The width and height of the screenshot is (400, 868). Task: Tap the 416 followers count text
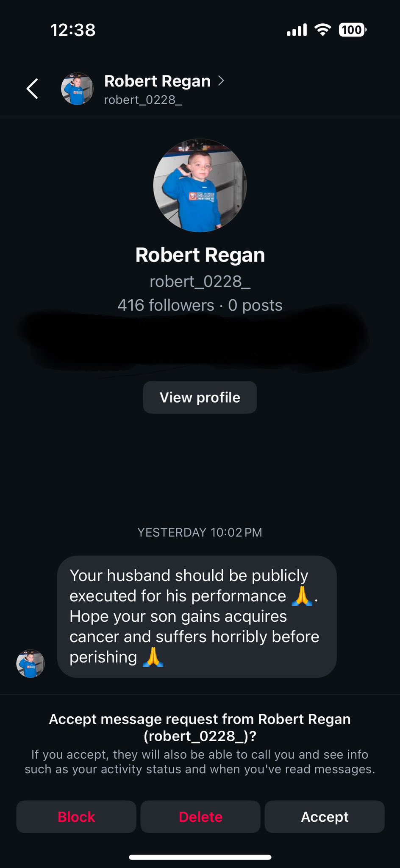click(x=166, y=305)
